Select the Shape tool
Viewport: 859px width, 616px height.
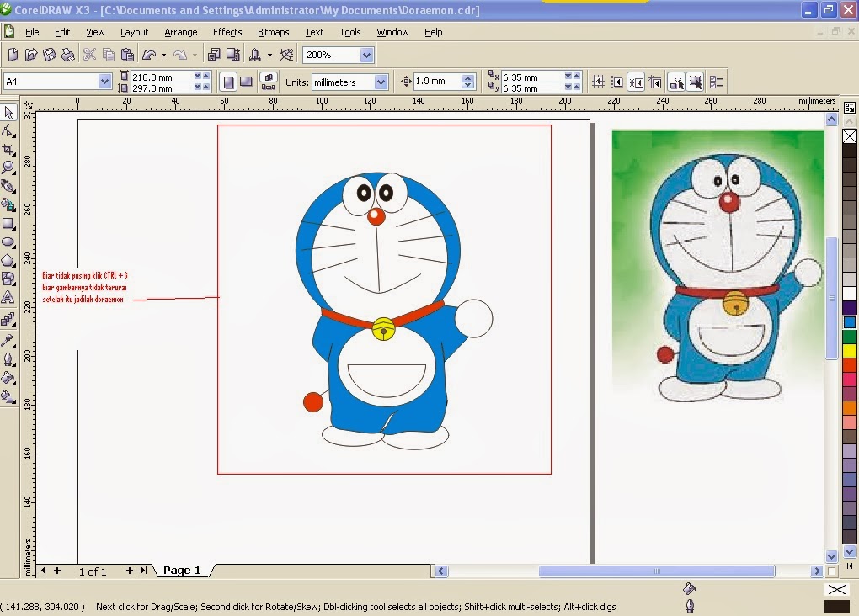8,131
